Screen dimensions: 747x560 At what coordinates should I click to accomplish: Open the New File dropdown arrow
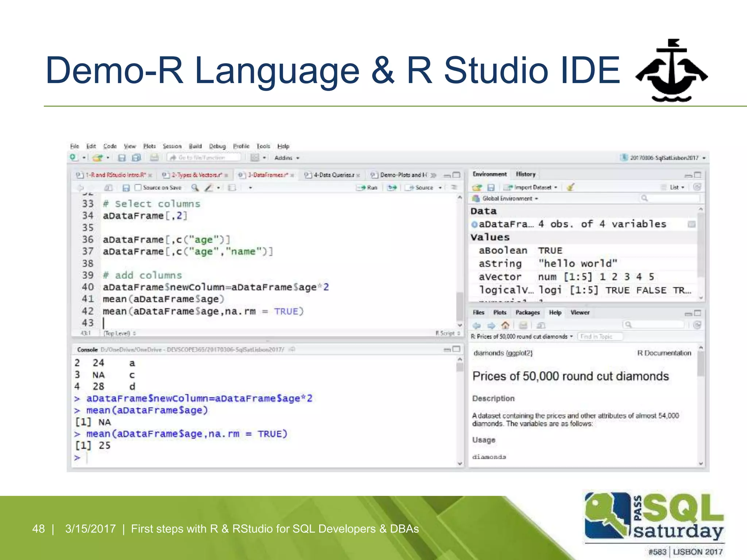coord(84,158)
